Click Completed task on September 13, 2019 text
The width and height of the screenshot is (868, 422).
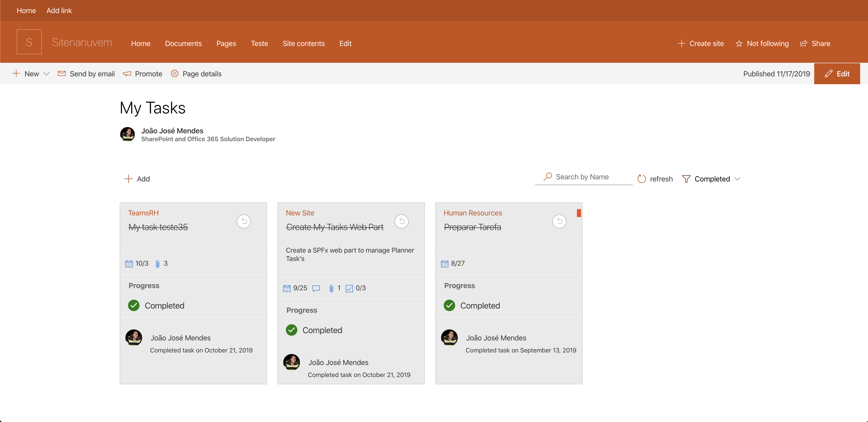click(x=521, y=350)
